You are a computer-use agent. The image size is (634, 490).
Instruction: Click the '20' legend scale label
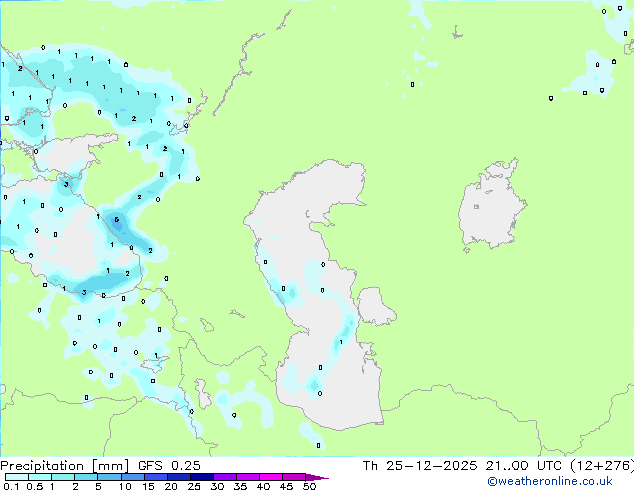(x=171, y=486)
